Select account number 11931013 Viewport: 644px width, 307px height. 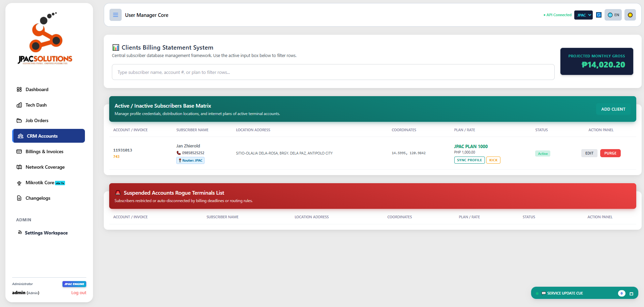tap(123, 150)
